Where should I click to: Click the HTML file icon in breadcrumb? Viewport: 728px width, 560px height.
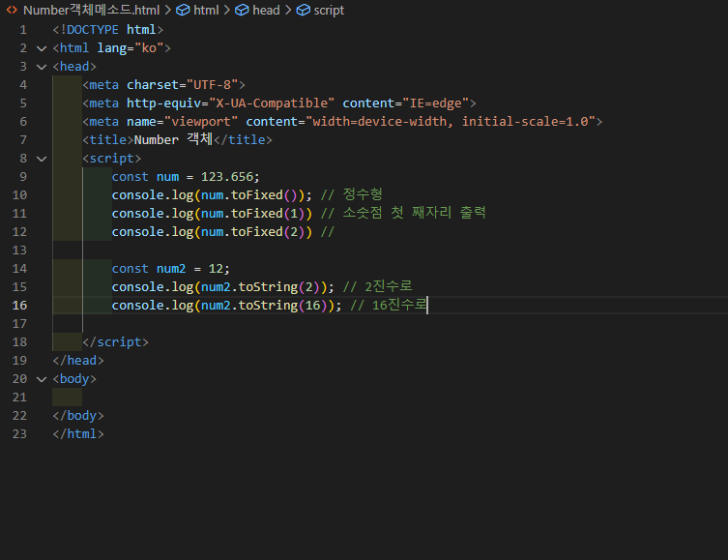pyautogui.click(x=12, y=10)
